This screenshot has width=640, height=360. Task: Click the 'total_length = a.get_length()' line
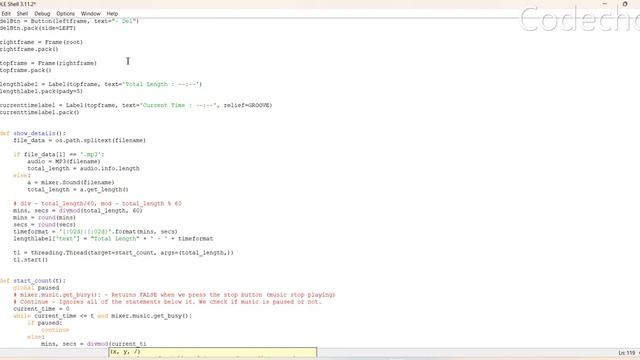click(x=78, y=189)
